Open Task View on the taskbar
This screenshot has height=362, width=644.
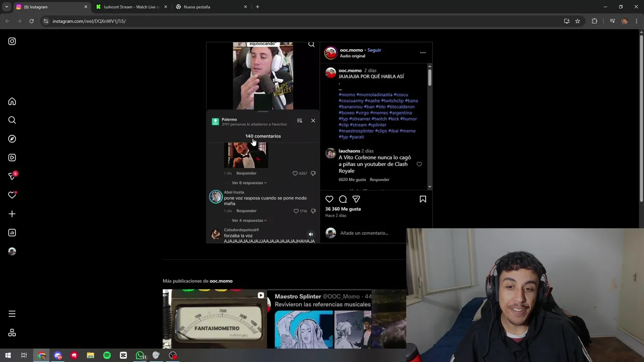tap(24, 355)
